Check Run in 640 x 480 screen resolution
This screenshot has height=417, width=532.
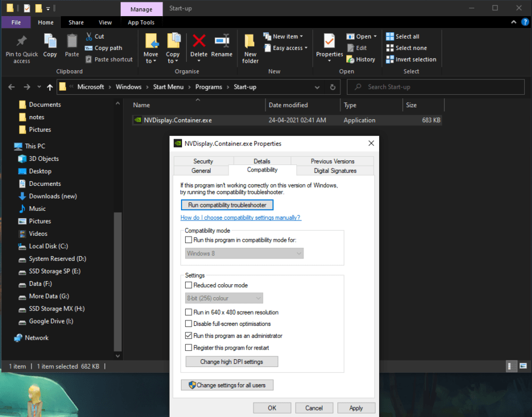click(189, 312)
